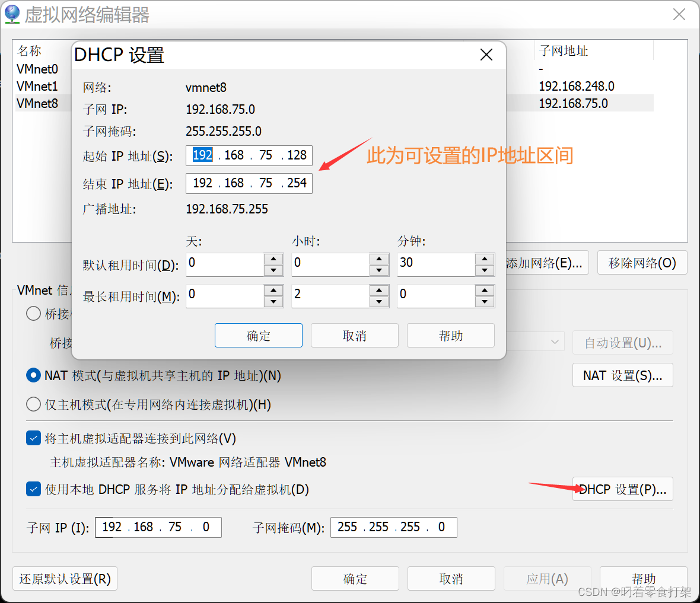The image size is (700, 603).
Task: Open DHCP 设置(P) dialog
Action: (x=622, y=489)
